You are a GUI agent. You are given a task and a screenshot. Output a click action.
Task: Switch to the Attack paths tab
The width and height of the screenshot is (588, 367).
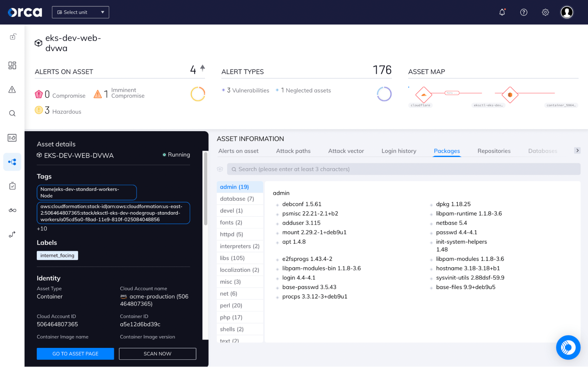click(293, 151)
